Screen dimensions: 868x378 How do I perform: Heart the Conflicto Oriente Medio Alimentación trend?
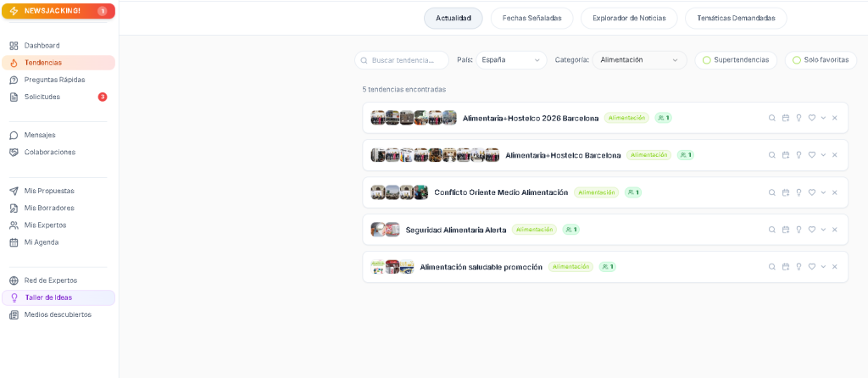click(811, 192)
